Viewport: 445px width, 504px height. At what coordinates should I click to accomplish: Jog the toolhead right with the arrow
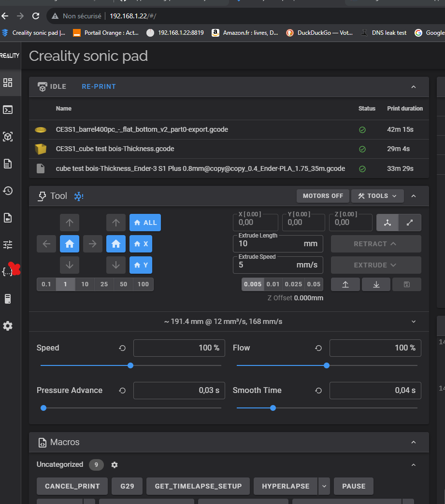click(93, 244)
